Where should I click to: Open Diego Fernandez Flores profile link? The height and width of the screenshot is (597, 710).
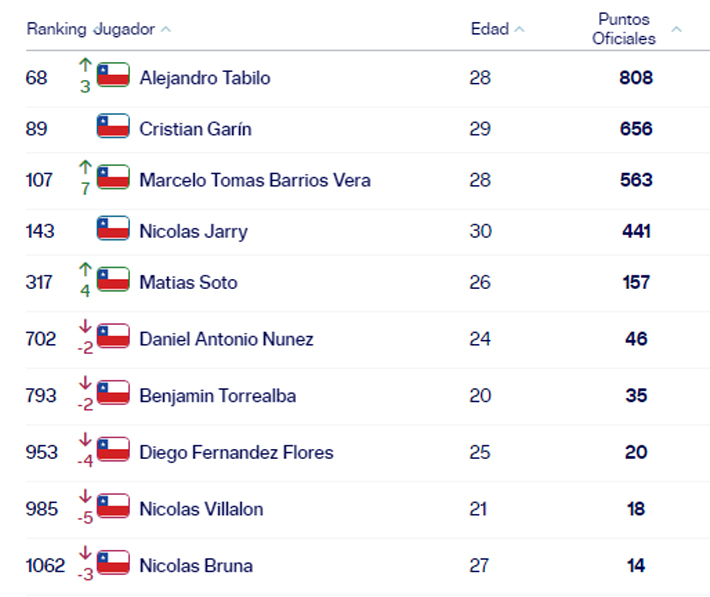pos(236,452)
